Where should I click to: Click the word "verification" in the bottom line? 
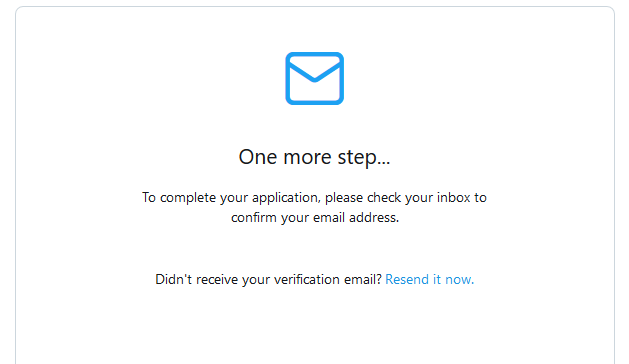tap(307, 279)
